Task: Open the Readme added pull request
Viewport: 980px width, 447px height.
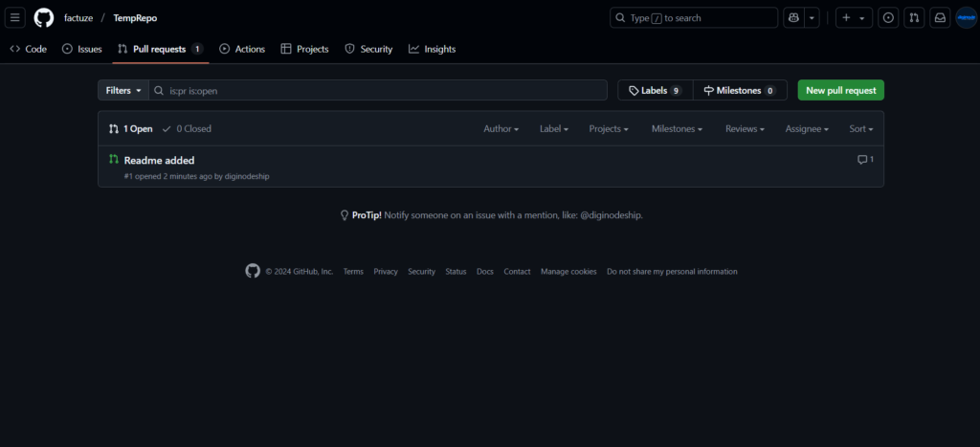Action: [159, 160]
